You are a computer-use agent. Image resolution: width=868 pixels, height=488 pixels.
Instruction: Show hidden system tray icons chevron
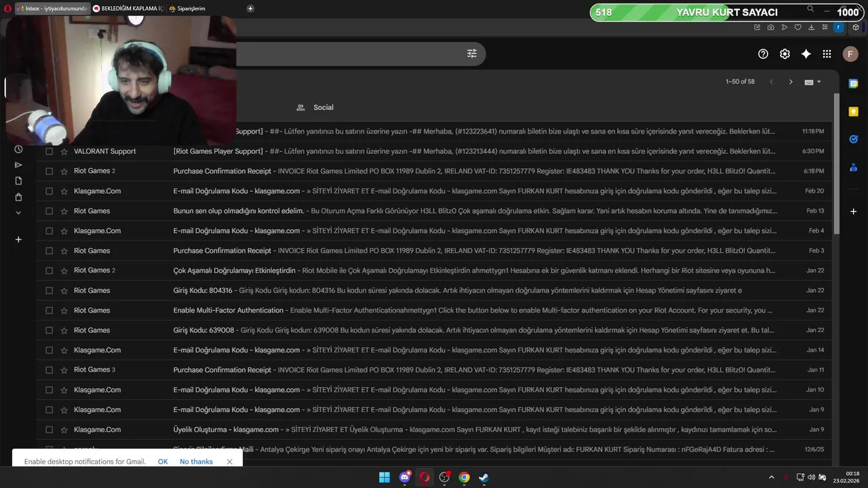[771, 477]
